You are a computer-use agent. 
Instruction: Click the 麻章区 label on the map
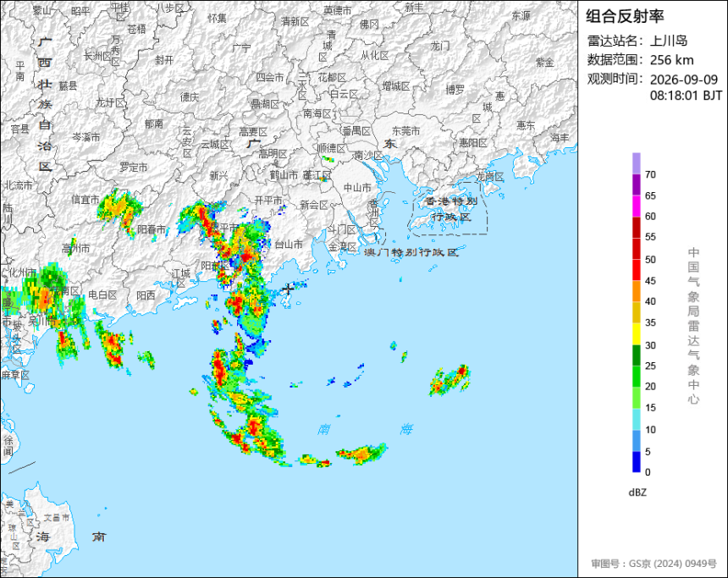(x=15, y=375)
